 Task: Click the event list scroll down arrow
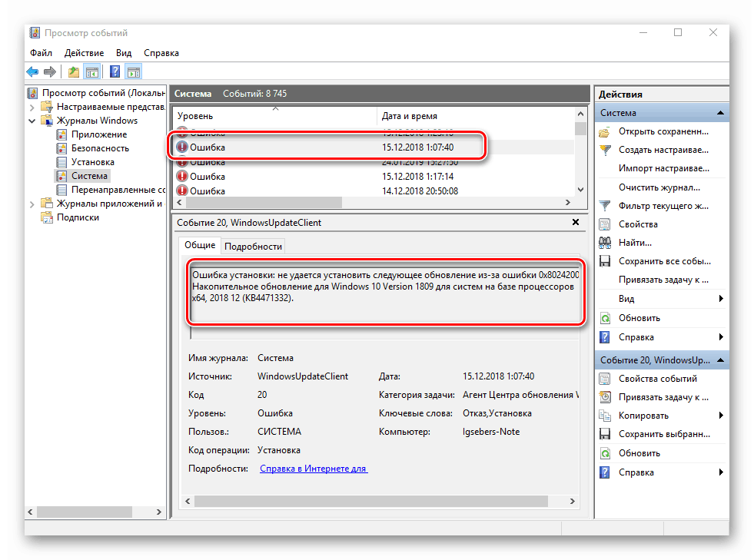click(x=581, y=190)
